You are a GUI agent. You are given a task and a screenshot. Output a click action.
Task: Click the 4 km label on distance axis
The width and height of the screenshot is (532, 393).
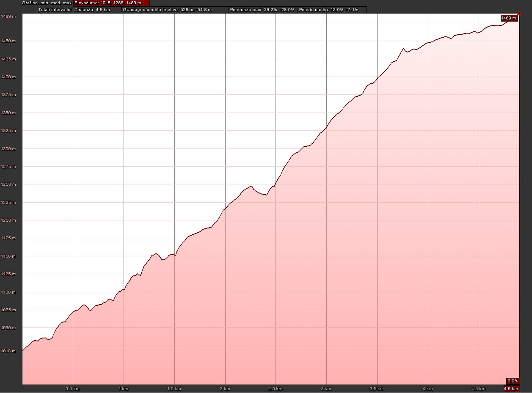[x=427, y=388]
